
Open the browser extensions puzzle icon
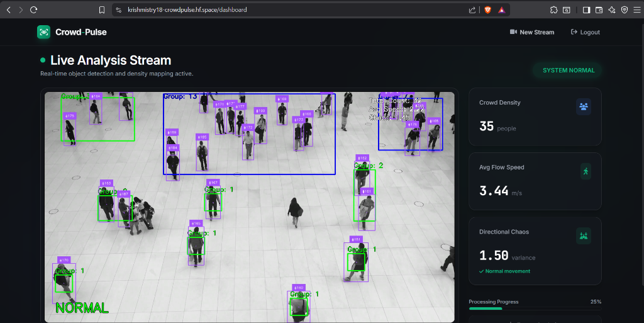[553, 10]
